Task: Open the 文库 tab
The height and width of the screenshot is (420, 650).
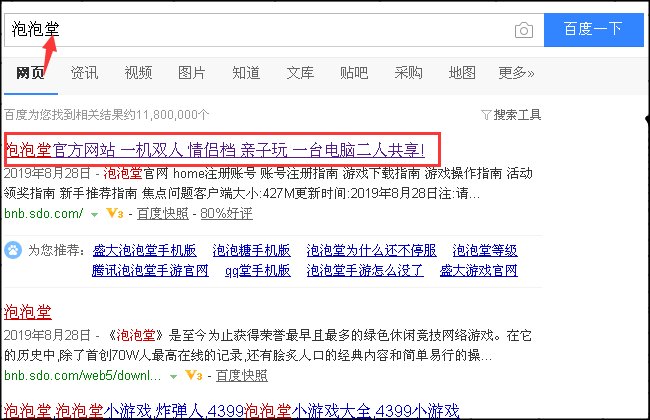Action: (300, 73)
